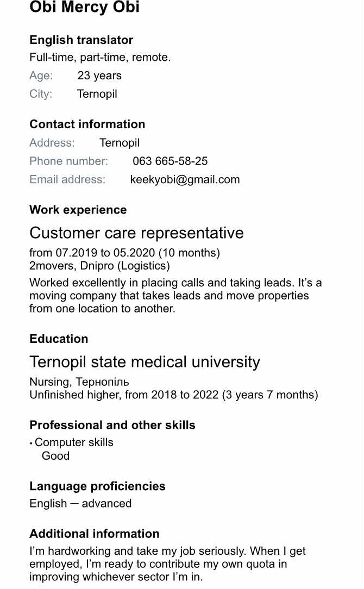Click the 23 years age value
Viewport: 364px width, 589px height.
pyautogui.click(x=99, y=76)
